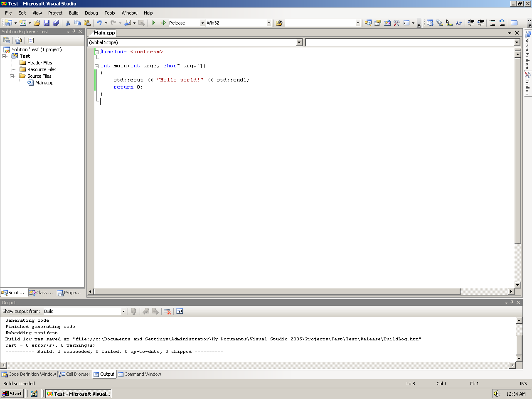Screen dimensions: 532x399
Task: Click the Add New Item icon
Action: click(x=23, y=23)
